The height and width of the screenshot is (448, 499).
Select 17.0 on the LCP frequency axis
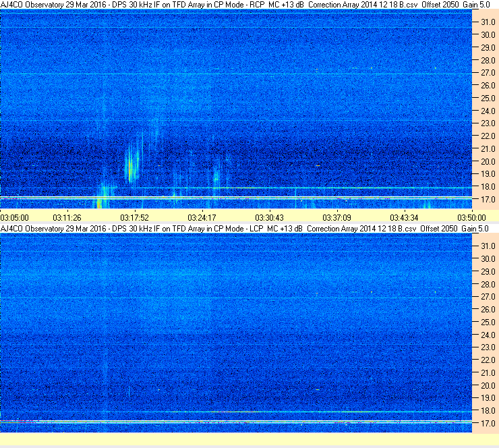point(488,424)
